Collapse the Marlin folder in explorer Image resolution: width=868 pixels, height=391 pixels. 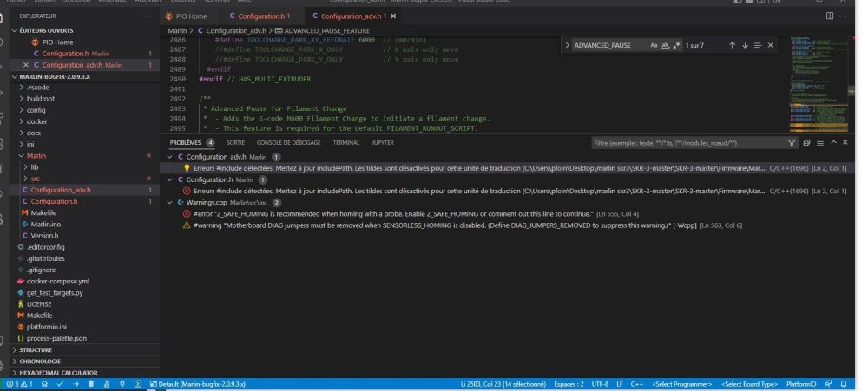(36, 156)
